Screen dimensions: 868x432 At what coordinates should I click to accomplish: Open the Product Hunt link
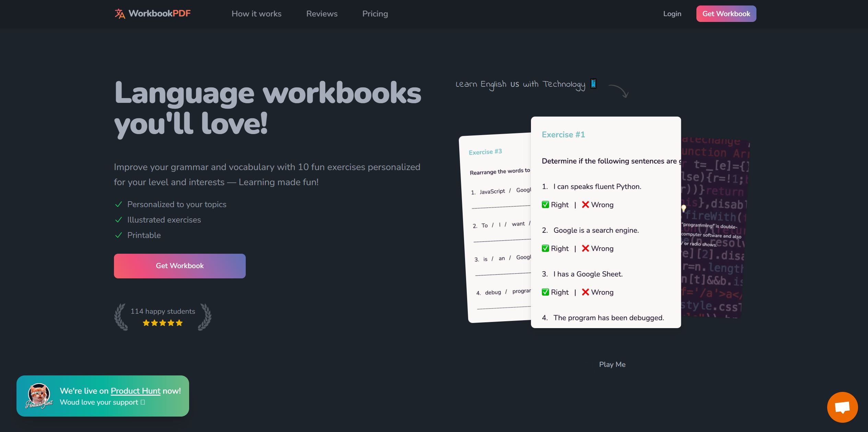pos(135,391)
